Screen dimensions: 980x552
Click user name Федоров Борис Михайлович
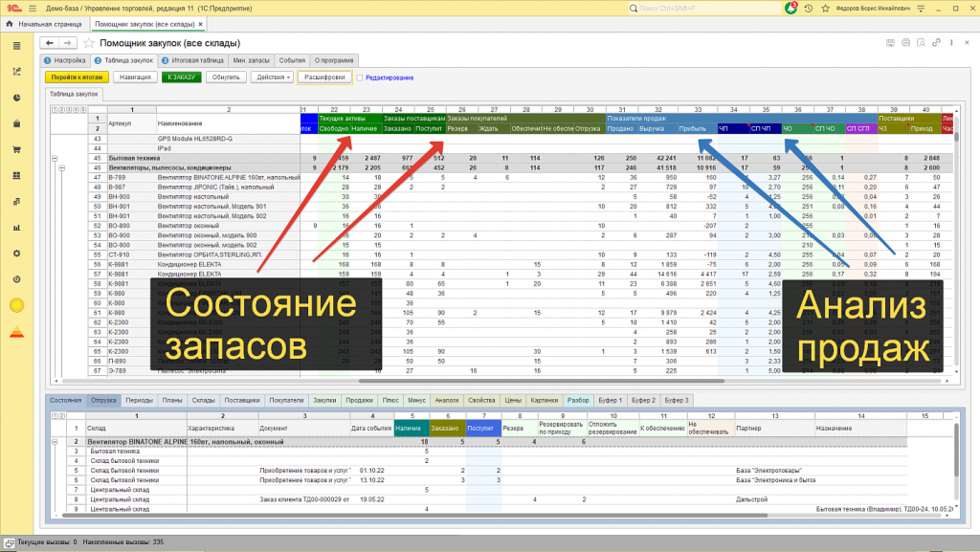click(x=873, y=8)
